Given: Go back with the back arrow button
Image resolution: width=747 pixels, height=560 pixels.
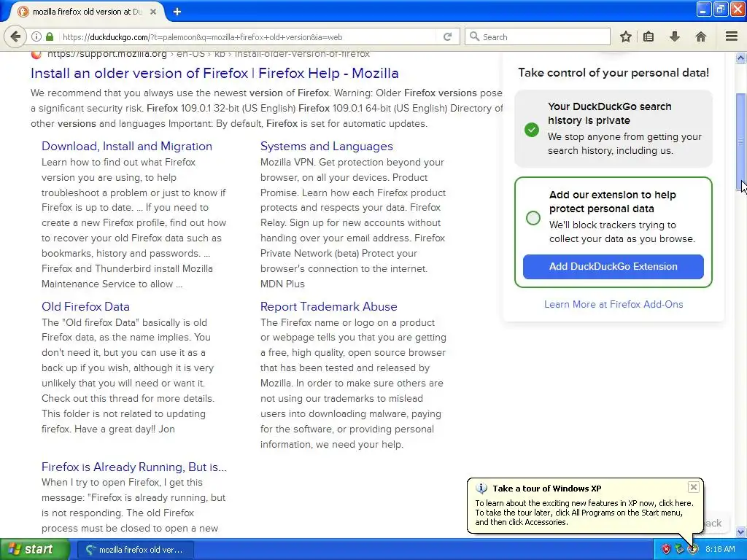Looking at the screenshot, I should 16,36.
